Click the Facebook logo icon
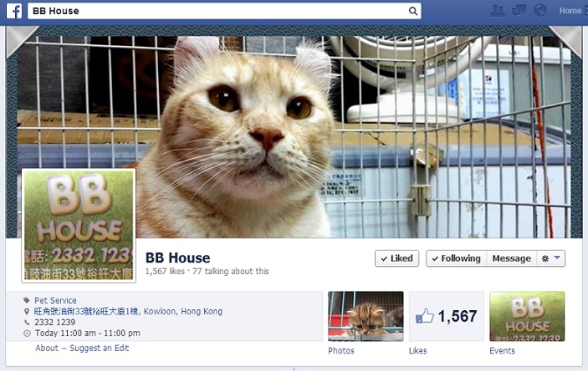Screen dimensions: 588x372 coord(14,11)
